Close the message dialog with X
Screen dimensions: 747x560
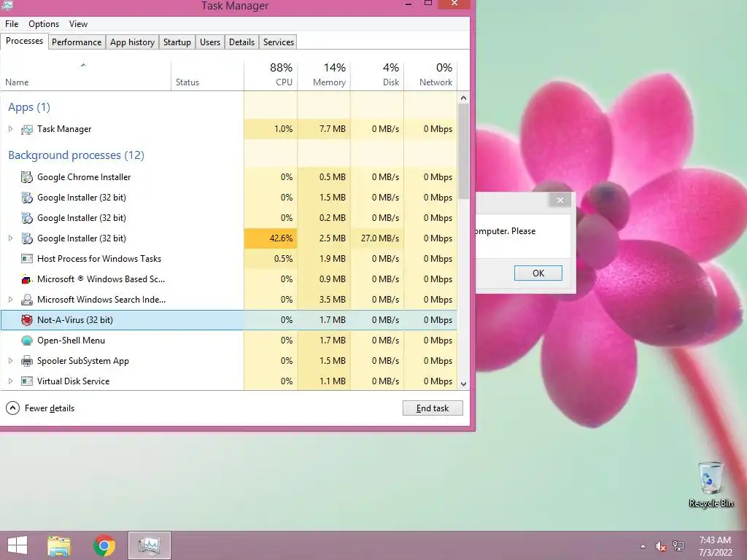[x=560, y=200]
